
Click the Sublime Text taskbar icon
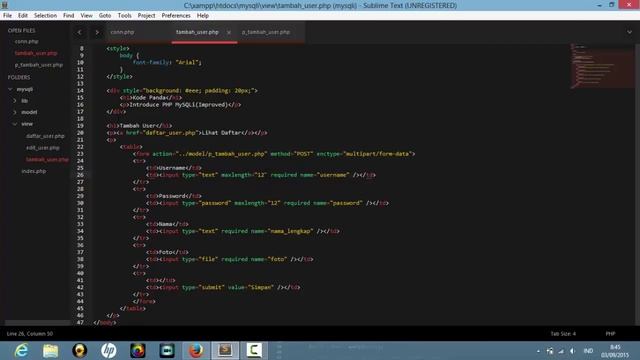point(225,351)
